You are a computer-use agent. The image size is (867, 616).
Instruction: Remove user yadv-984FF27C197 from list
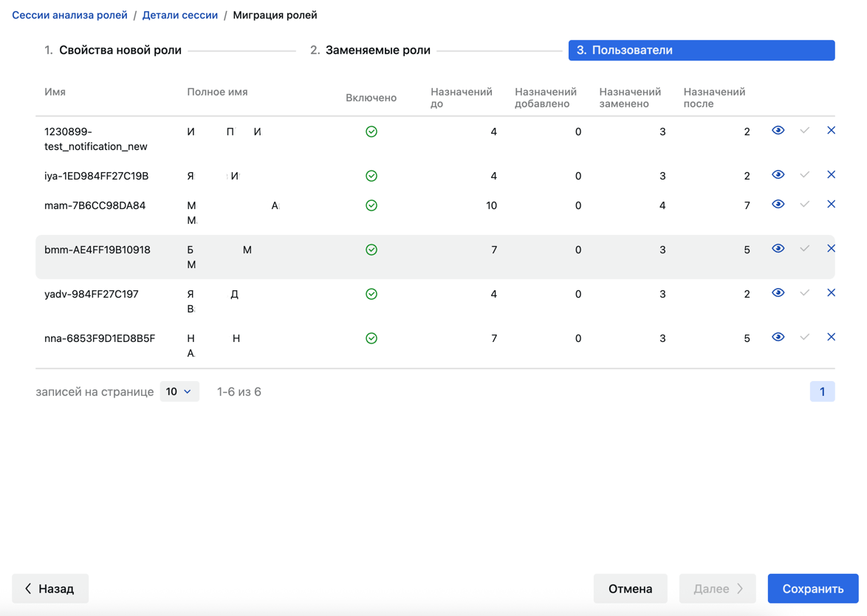831,292
